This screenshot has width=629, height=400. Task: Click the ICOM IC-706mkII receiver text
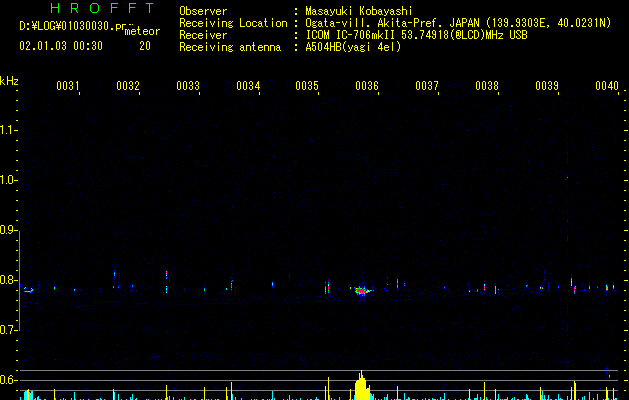click(x=416, y=35)
